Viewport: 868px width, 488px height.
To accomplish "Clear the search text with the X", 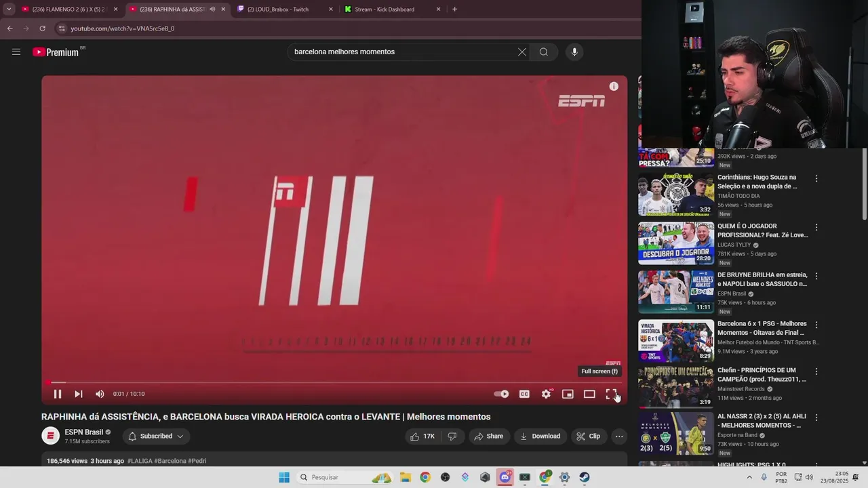I will click(x=522, y=52).
